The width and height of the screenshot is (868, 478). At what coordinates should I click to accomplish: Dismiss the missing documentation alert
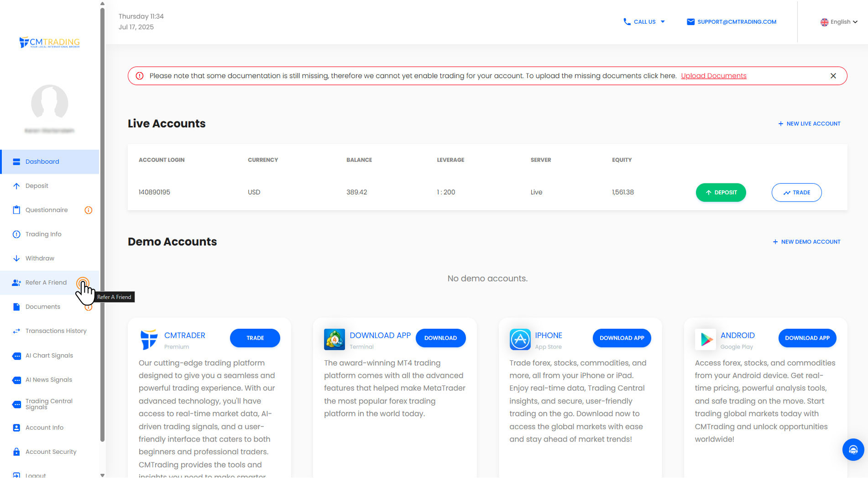click(x=833, y=76)
